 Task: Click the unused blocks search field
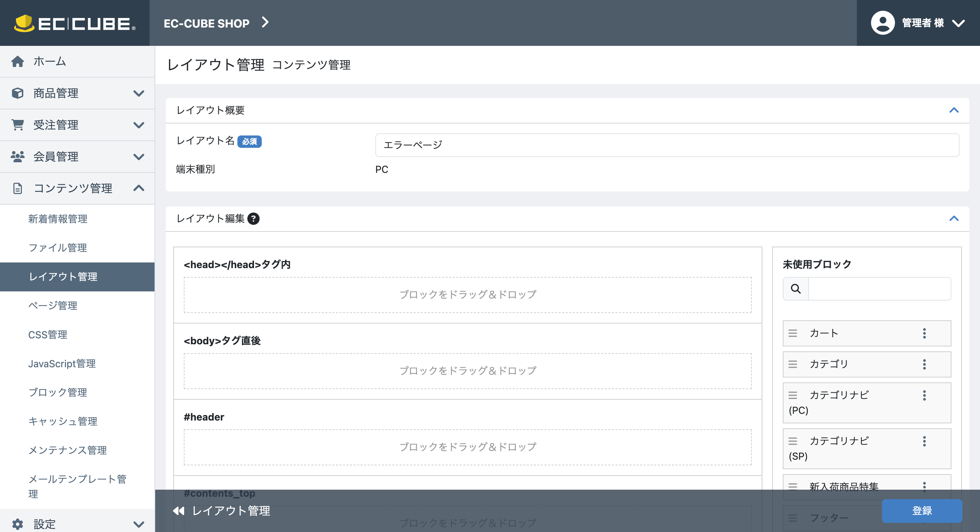click(879, 289)
